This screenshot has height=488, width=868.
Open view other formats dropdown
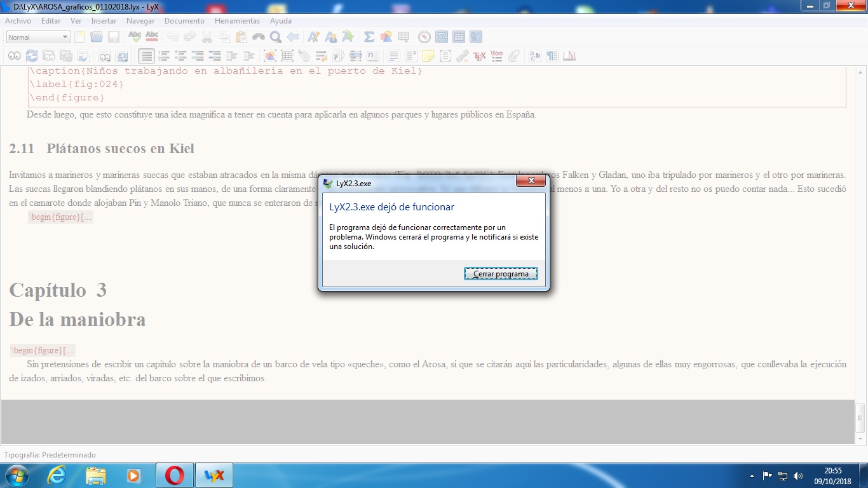pos(104,56)
